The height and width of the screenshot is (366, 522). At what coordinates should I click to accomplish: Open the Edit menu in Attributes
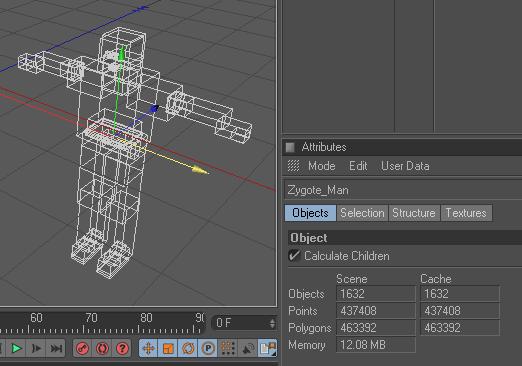358,166
